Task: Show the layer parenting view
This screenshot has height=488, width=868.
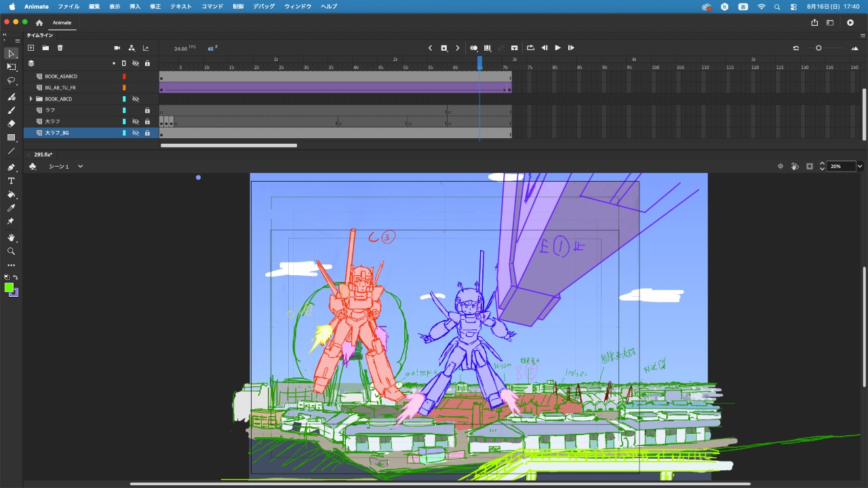Action: (x=132, y=48)
